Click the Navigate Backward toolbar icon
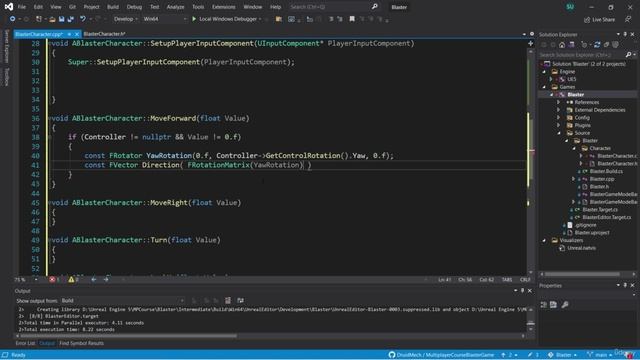The image size is (640, 360). [x=13, y=19]
